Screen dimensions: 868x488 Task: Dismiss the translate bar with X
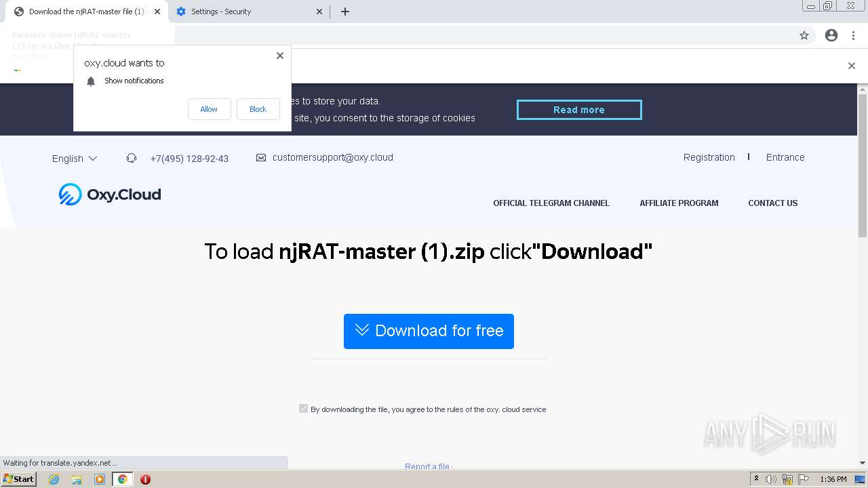[852, 66]
